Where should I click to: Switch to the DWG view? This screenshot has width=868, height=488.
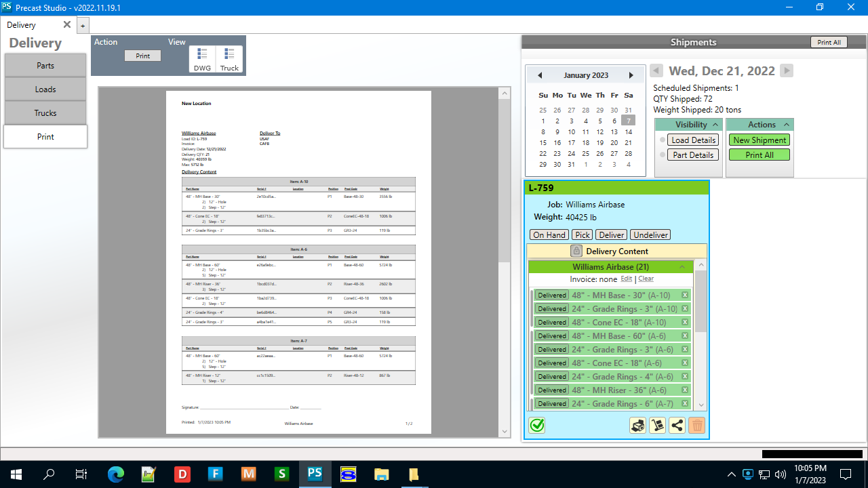(202, 59)
